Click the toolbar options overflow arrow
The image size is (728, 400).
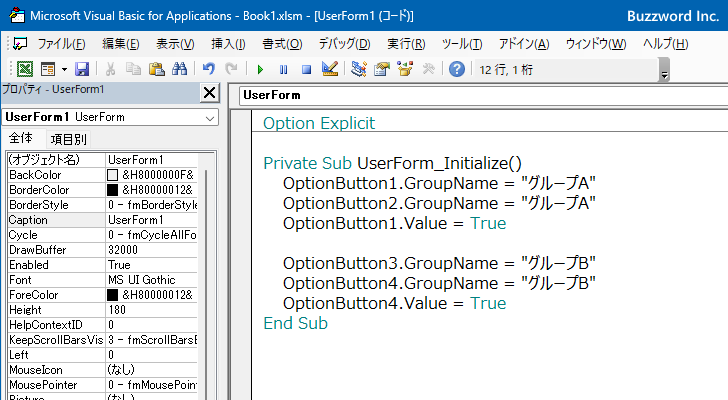664,75
